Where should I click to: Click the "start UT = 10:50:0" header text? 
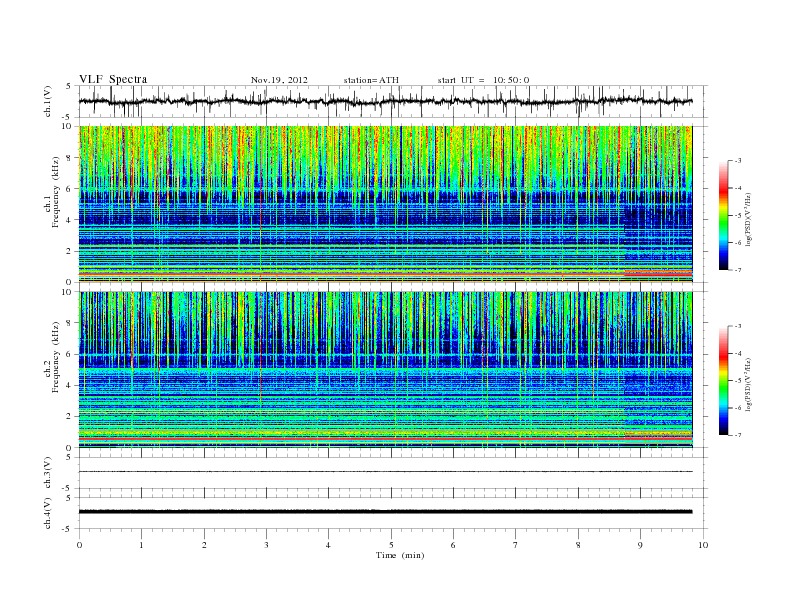pyautogui.click(x=483, y=80)
